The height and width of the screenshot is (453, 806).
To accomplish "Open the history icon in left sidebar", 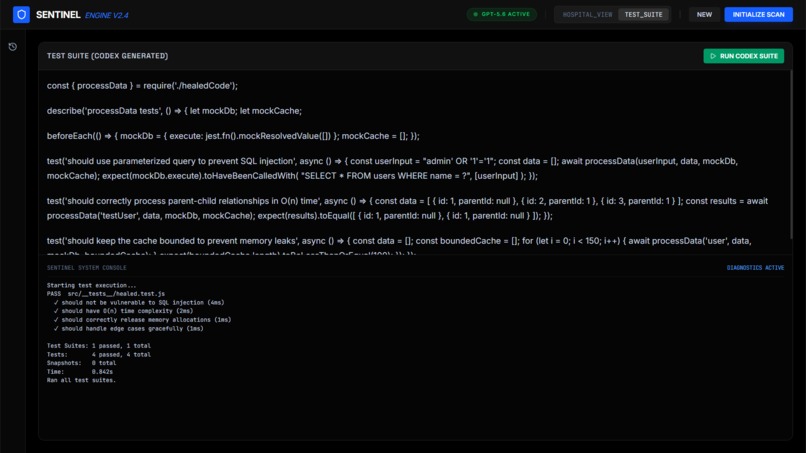I will tap(13, 47).
